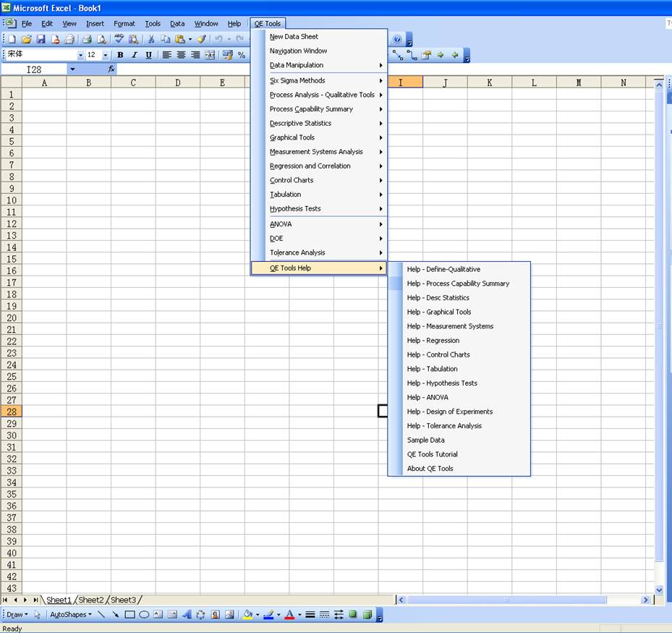The image size is (672, 633).
Task: Expand the Six Sigma Methods submenu
Action: click(x=326, y=80)
